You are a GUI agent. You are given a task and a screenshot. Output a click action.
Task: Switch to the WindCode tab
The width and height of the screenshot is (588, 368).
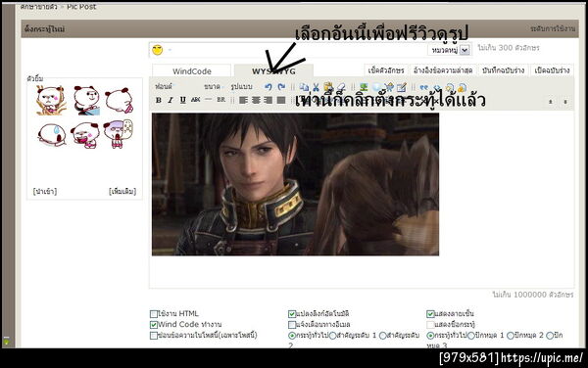pyautogui.click(x=192, y=71)
